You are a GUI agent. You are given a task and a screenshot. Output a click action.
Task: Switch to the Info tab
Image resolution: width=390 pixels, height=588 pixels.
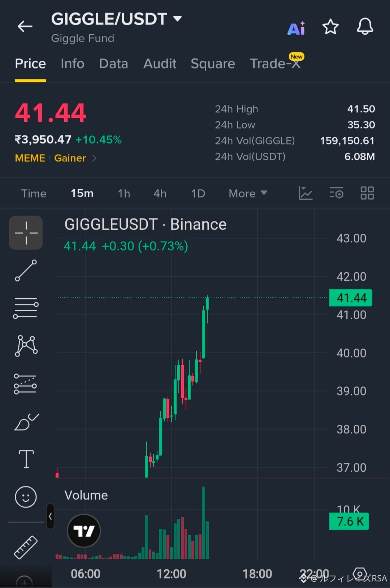(72, 64)
